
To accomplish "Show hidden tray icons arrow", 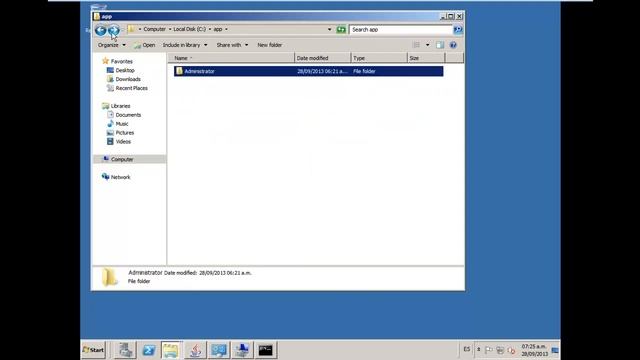I will tap(478, 349).
